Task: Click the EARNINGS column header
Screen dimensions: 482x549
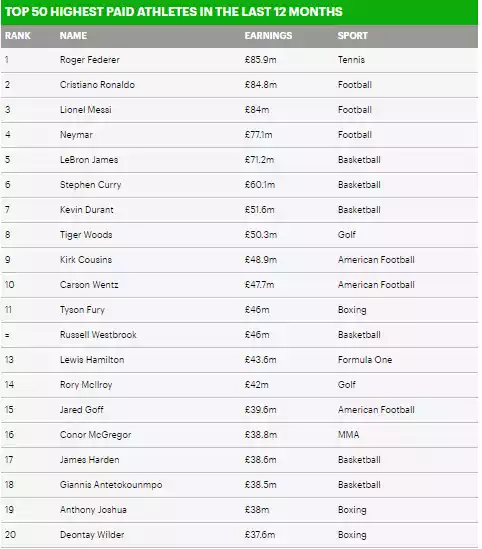Action: tap(268, 36)
